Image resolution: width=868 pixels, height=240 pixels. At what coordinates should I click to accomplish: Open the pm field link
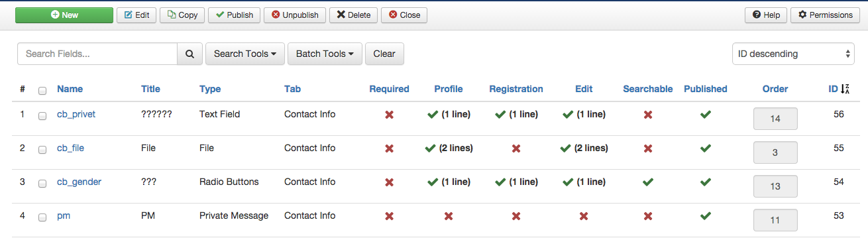coord(64,215)
